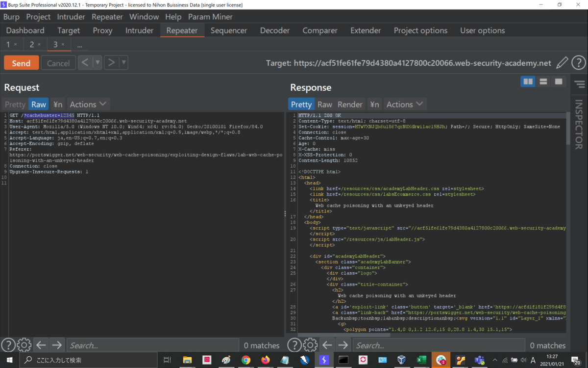
Task: Click the Send request button
Action: pyautogui.click(x=21, y=63)
